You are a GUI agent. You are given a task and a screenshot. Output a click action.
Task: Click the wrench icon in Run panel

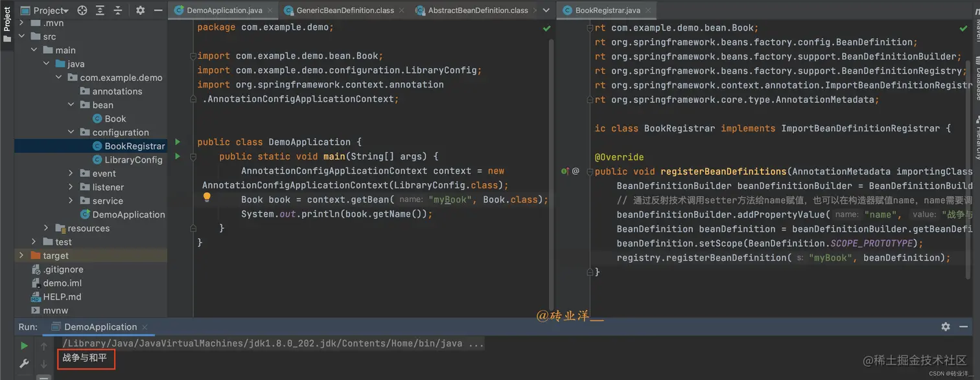(24, 364)
